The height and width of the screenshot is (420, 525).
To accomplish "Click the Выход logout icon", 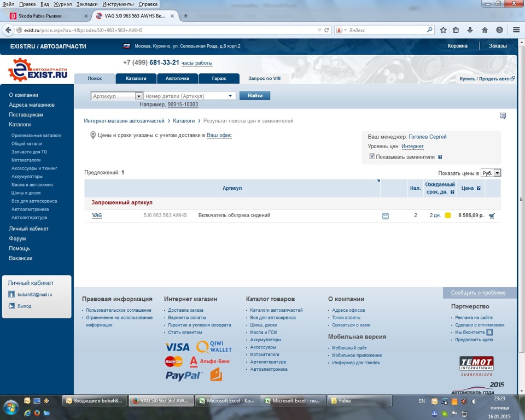I will (x=11, y=306).
